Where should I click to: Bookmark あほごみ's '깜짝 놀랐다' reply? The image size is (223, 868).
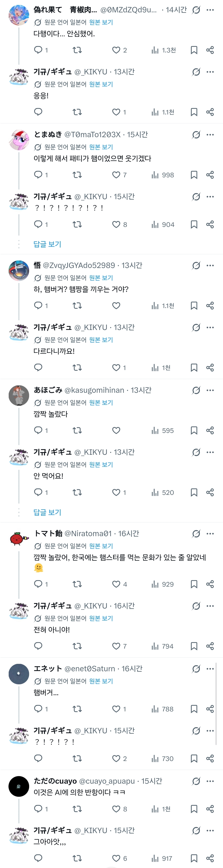[x=194, y=430]
